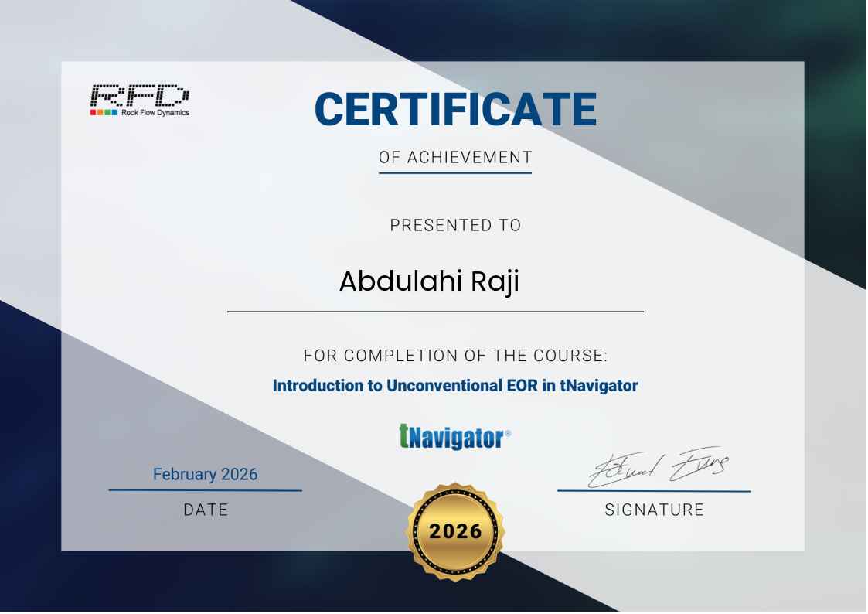Click the blue underline beneath OF ACHIEVEMENT
The width and height of the screenshot is (868, 614).
(x=455, y=172)
